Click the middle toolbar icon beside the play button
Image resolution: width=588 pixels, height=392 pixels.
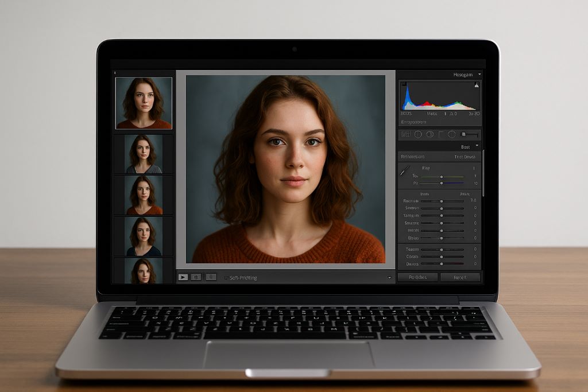tap(196, 277)
